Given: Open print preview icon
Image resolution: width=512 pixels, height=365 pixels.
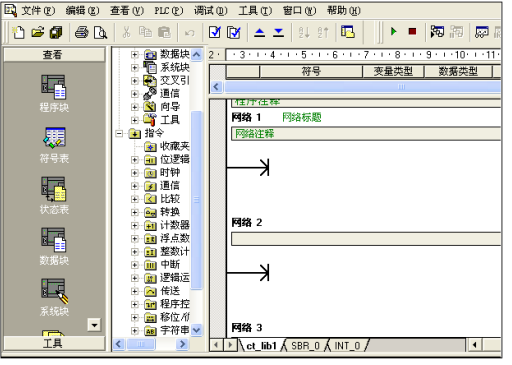Looking at the screenshot, I should 100,32.
